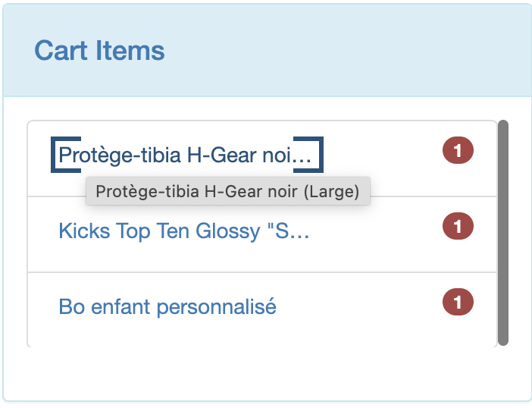Click quantity badge beside Protège-tibia H-Gear item
This screenshot has width=532, height=408.
pyautogui.click(x=458, y=151)
